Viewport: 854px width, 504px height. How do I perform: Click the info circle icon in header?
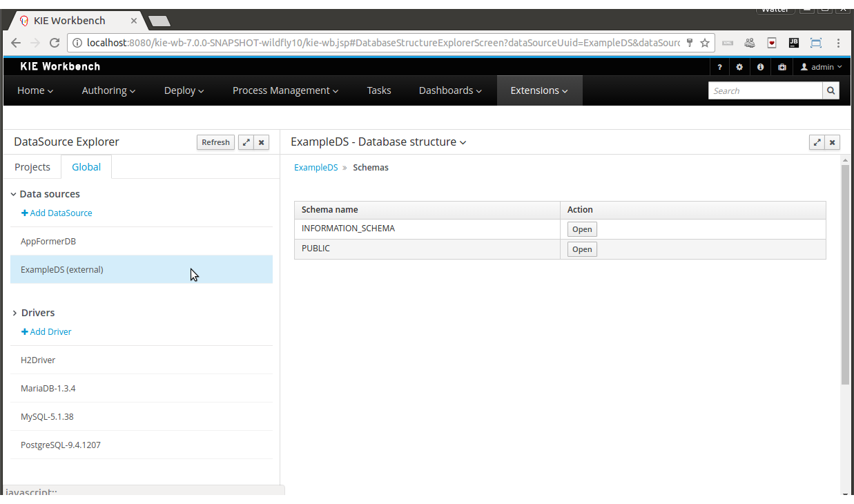(760, 67)
